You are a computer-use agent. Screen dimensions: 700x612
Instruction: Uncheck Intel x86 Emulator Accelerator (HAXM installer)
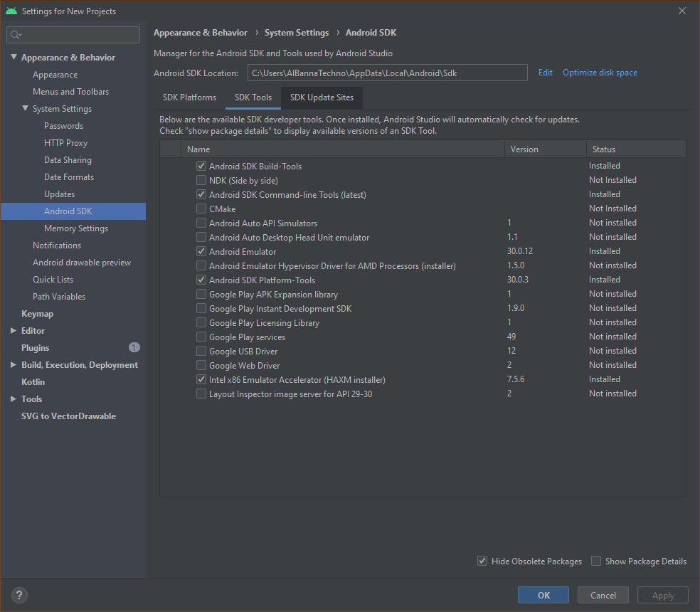pyautogui.click(x=201, y=380)
